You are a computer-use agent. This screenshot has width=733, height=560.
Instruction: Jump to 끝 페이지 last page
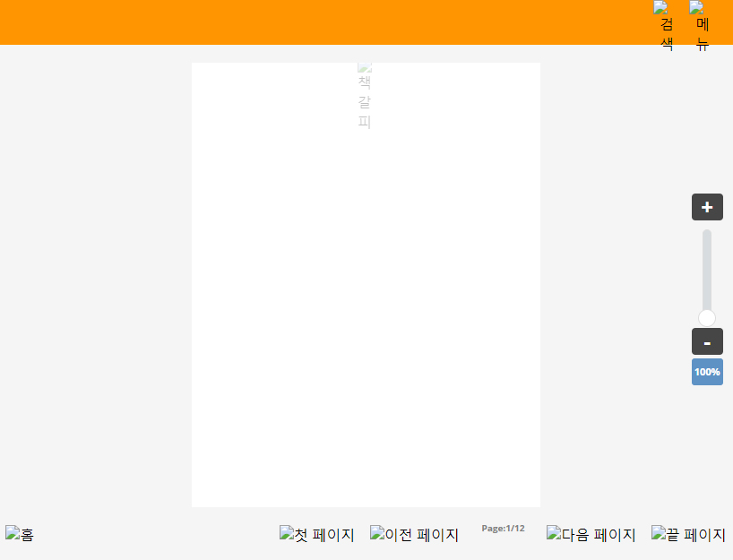click(688, 535)
